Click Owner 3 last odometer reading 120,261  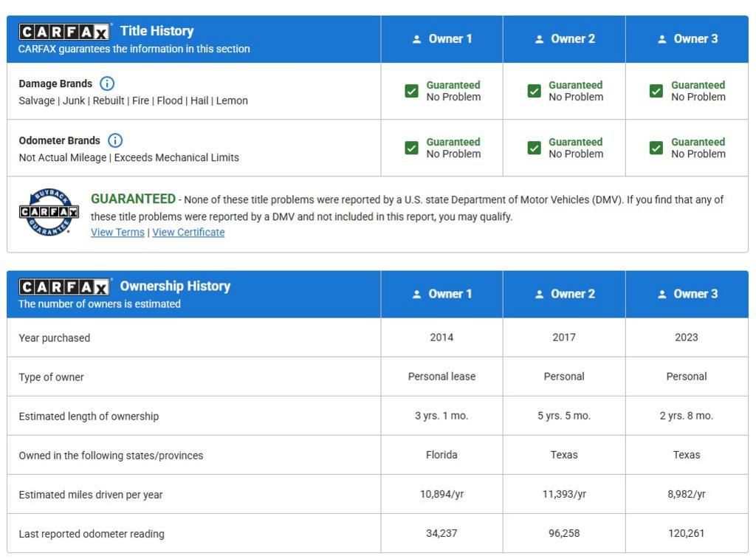click(x=686, y=533)
